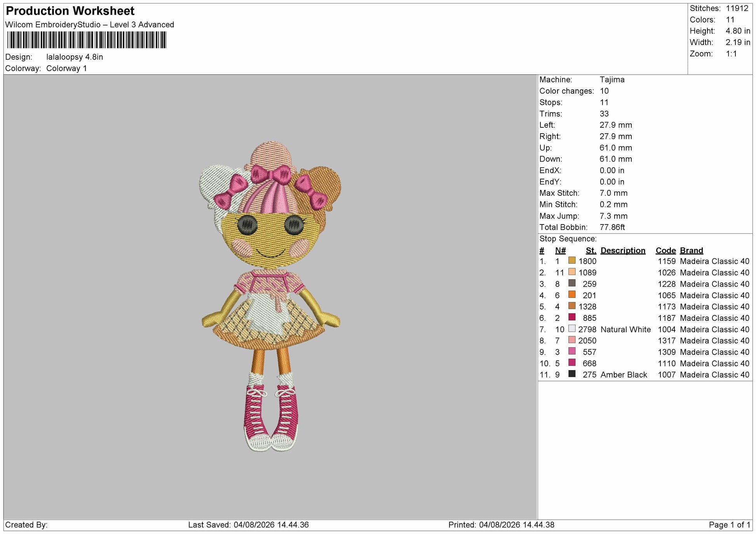Click the Max Stitch value "7.0 mm"
756x534 pixels.
click(x=613, y=193)
